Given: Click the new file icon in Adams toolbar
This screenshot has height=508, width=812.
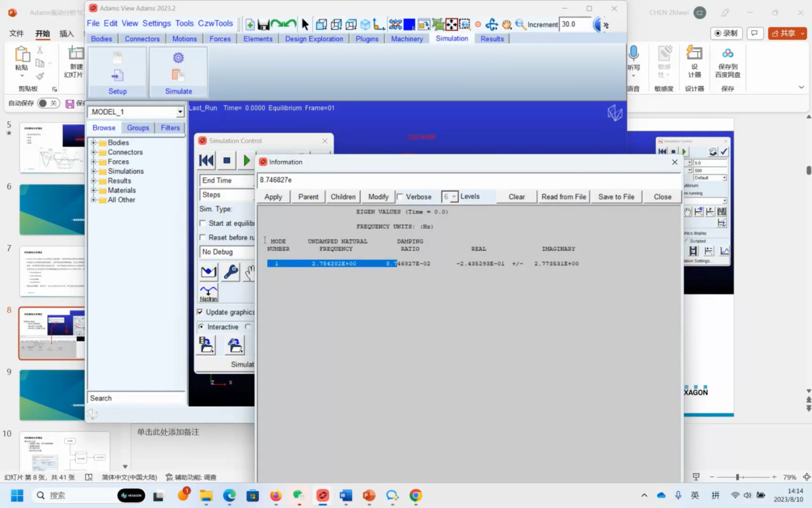Looking at the screenshot, I should point(250,24).
